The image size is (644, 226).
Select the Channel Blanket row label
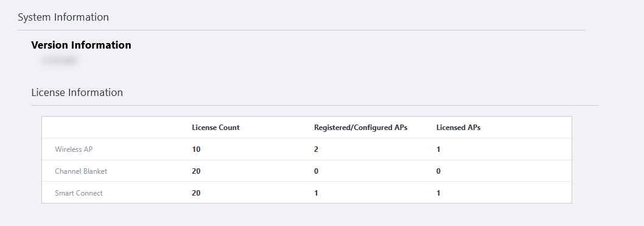click(81, 171)
